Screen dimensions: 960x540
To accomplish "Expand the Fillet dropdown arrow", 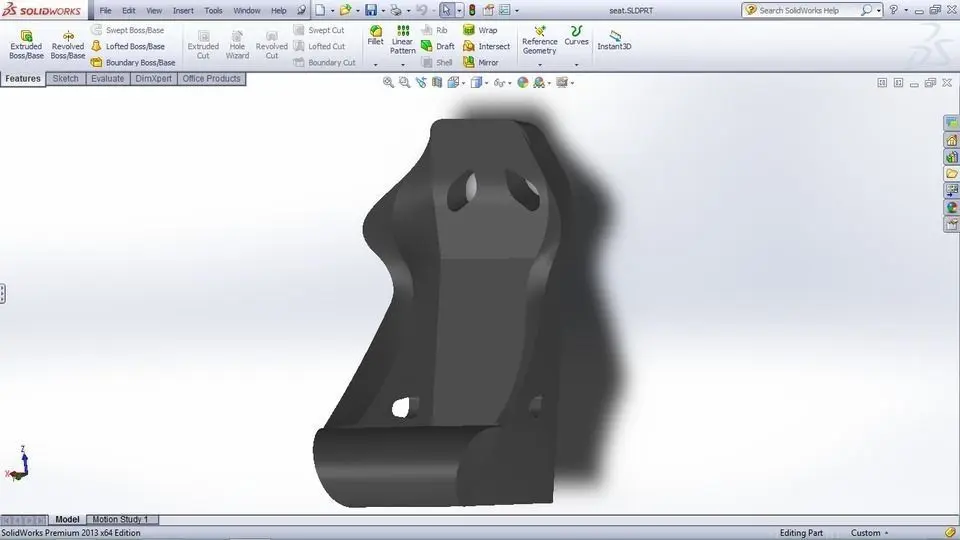I will (x=375, y=64).
